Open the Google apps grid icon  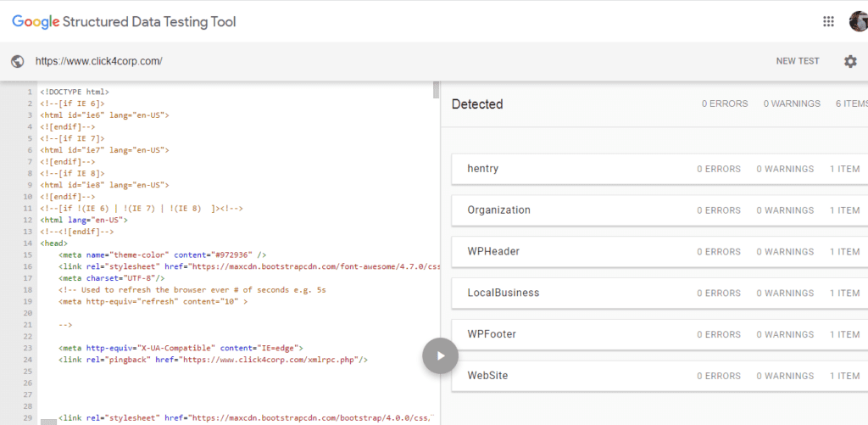coord(828,21)
